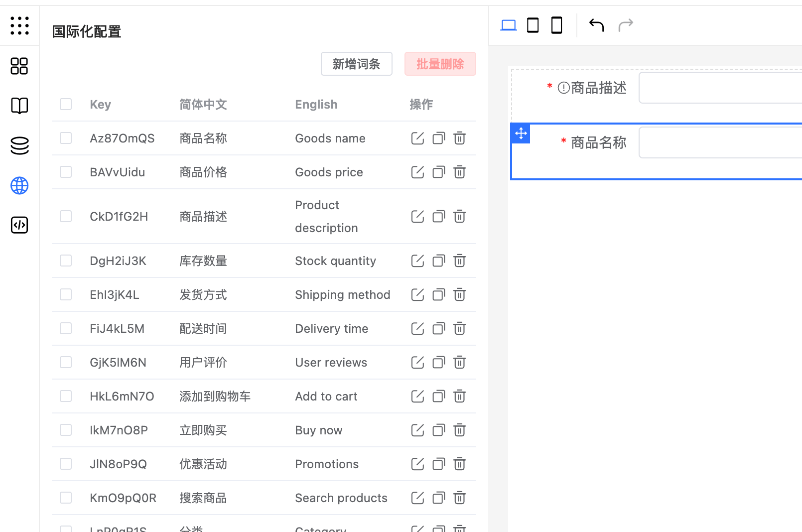802x532 pixels.
Task: Check the select-all checkbox in header
Action: (x=66, y=104)
